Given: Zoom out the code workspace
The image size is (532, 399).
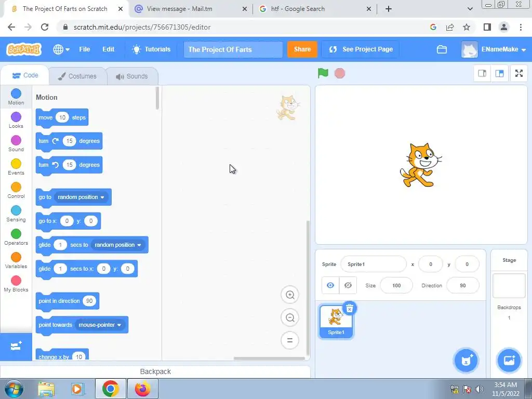Looking at the screenshot, I should tap(290, 317).
